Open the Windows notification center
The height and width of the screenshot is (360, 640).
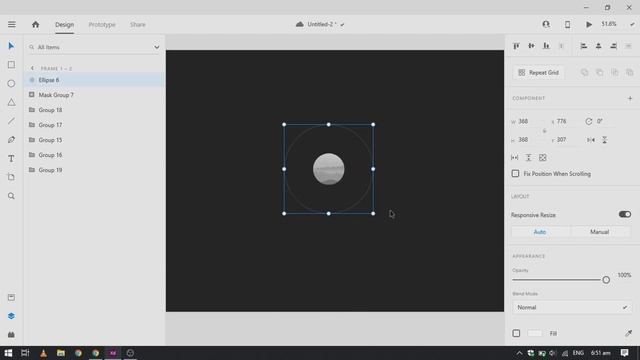[624, 353]
